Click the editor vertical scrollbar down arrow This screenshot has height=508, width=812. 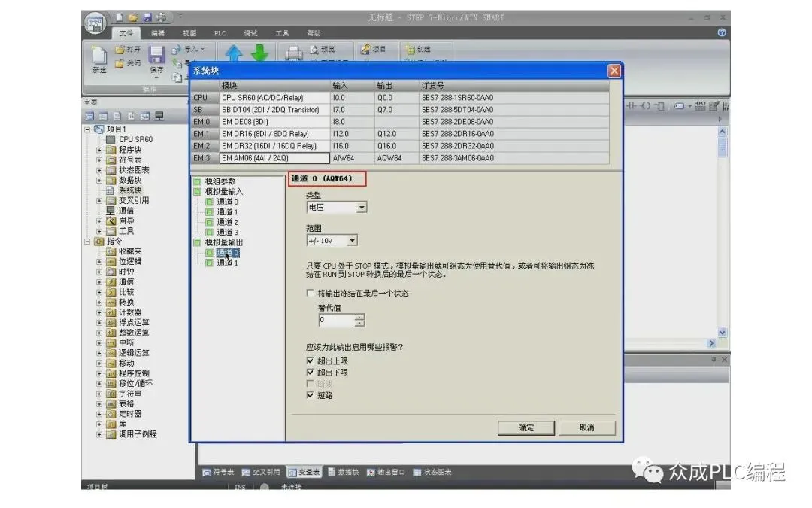722,333
